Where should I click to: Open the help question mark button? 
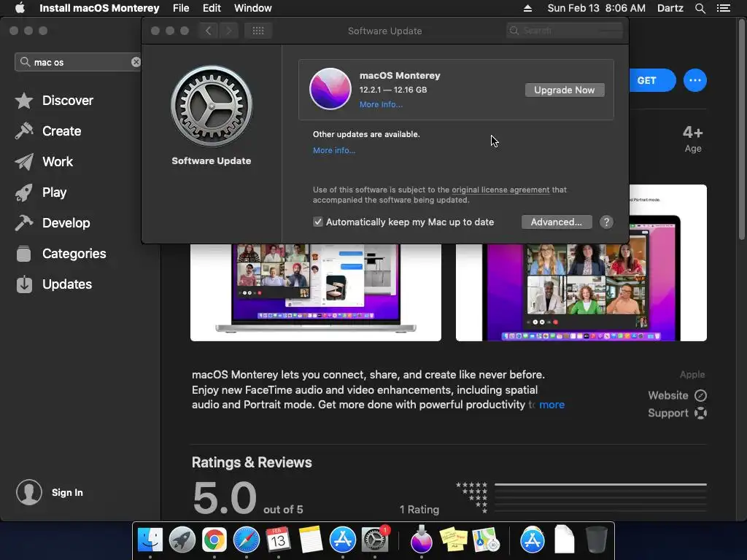point(606,222)
